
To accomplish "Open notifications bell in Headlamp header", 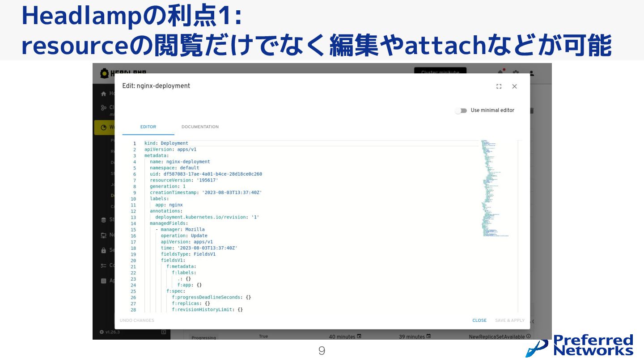I will 500,73.
